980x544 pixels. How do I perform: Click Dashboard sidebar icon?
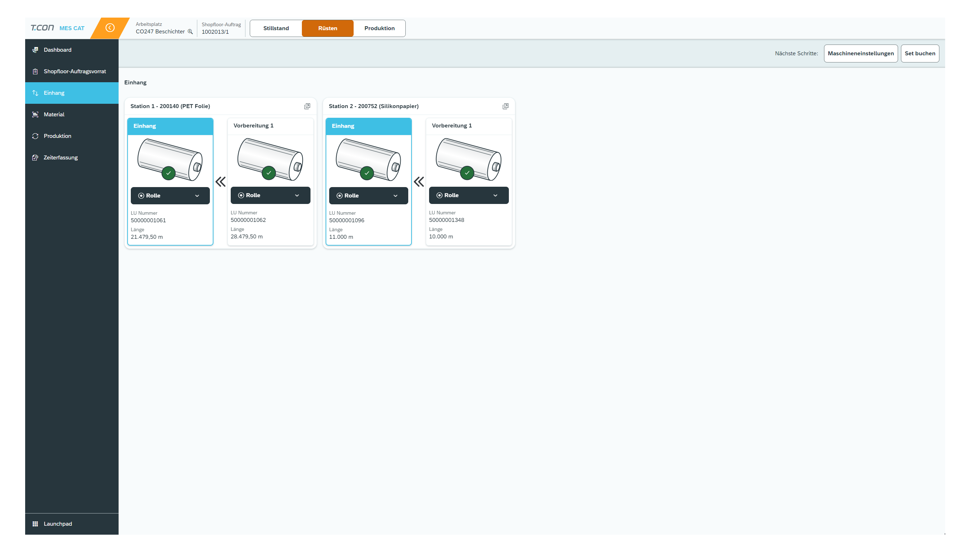(x=35, y=50)
